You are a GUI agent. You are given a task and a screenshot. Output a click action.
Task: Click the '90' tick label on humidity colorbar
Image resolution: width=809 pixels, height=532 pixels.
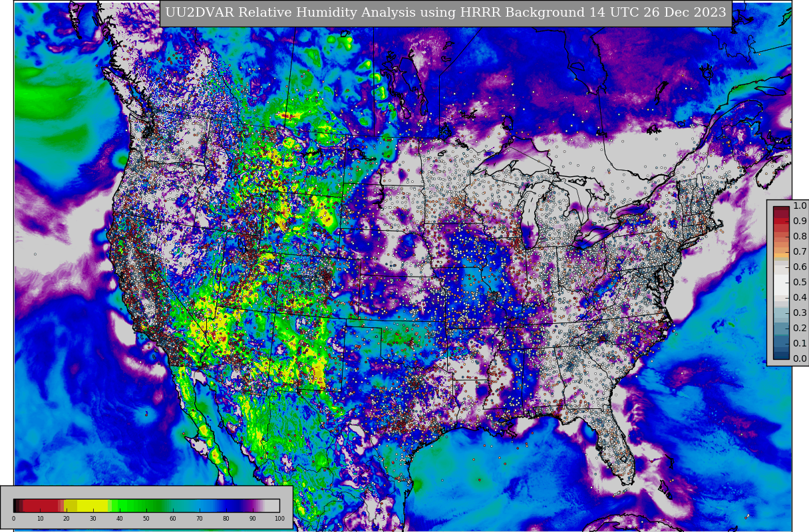point(253,519)
